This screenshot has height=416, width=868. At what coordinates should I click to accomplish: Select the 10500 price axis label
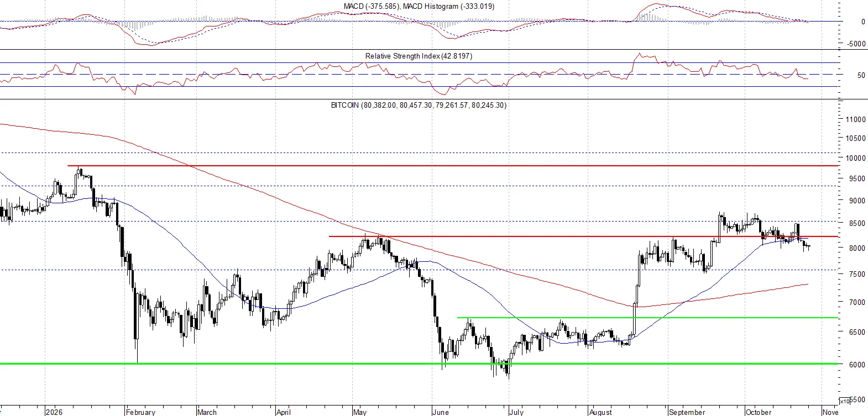(x=855, y=138)
